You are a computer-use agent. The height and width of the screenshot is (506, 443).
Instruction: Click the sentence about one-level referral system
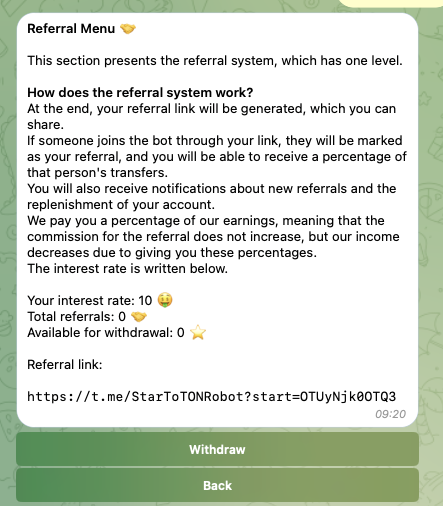coord(215,61)
